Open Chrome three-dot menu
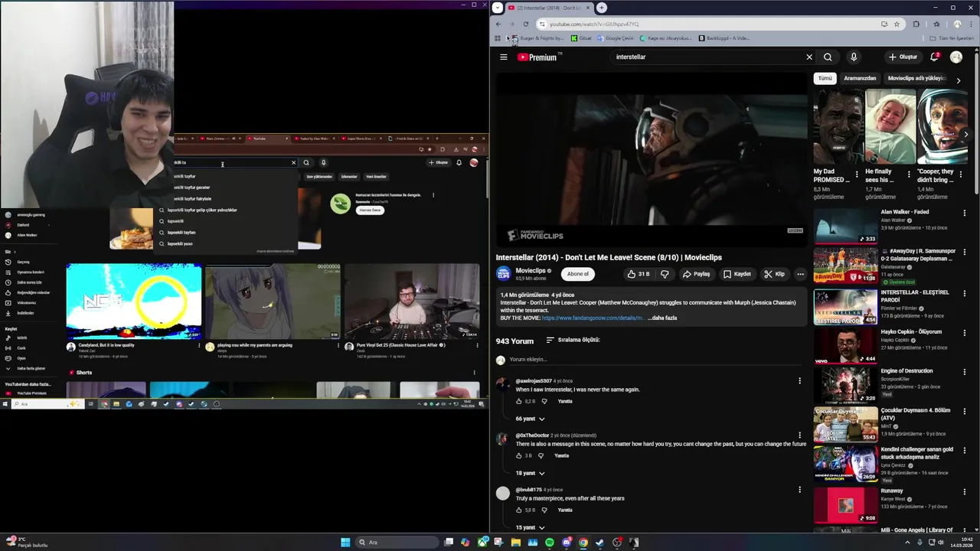Screen dimensions: 980x551 (972, 24)
